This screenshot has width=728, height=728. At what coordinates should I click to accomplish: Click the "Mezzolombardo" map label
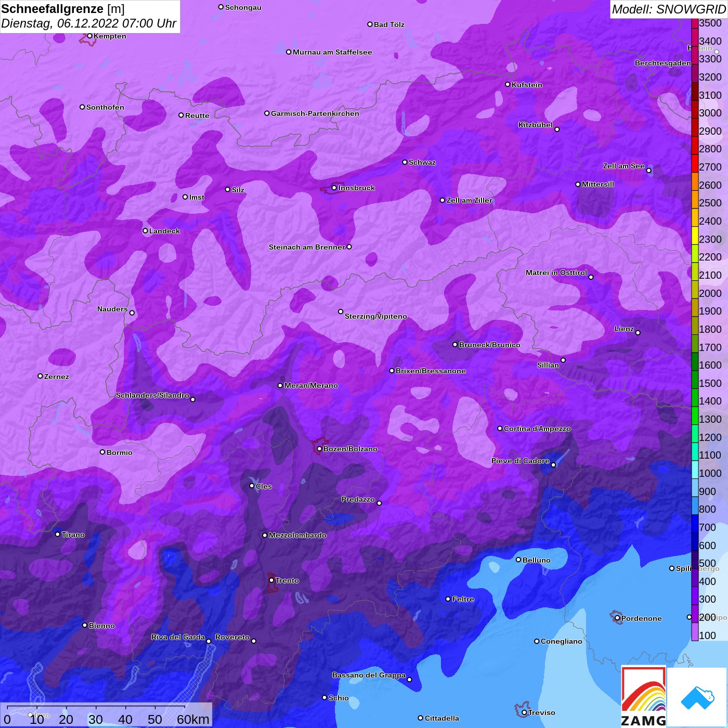click(x=297, y=535)
